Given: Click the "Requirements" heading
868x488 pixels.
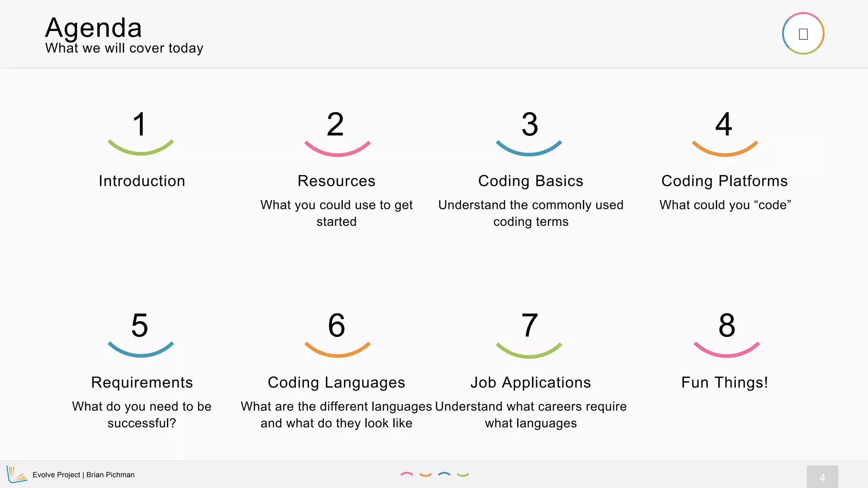Looking at the screenshot, I should [x=142, y=383].
